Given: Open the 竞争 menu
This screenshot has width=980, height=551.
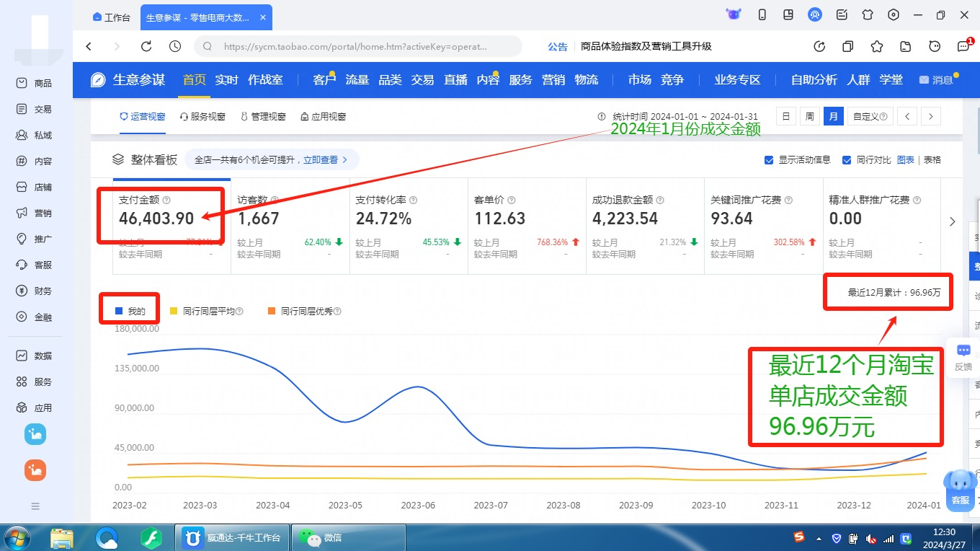Looking at the screenshot, I should point(672,80).
